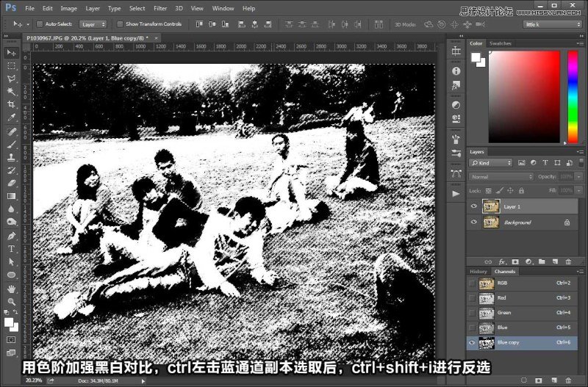Viewport: 588px width, 387px height.
Task: Expand the Move tool preset picker arrow
Action: (28, 24)
